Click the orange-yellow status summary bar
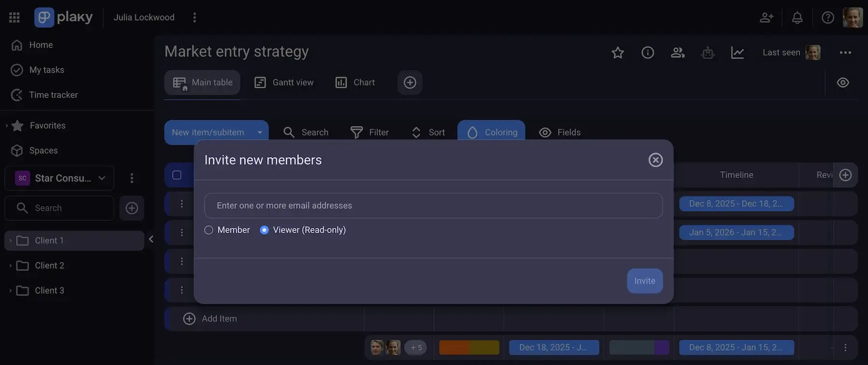 (469, 348)
